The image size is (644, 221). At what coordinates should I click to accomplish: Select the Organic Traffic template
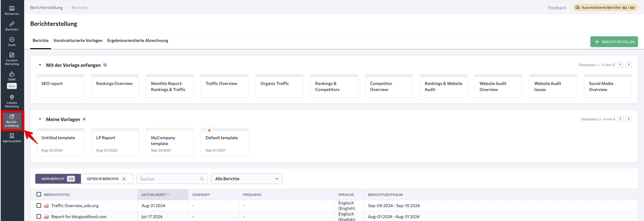point(279,86)
